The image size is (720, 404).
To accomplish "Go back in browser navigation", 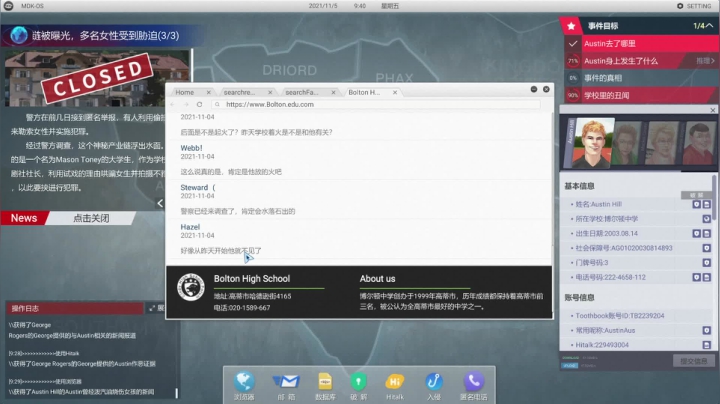I will [x=173, y=104].
